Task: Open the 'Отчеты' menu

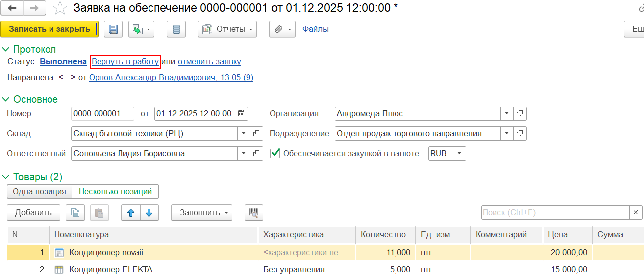Action: coord(227,29)
